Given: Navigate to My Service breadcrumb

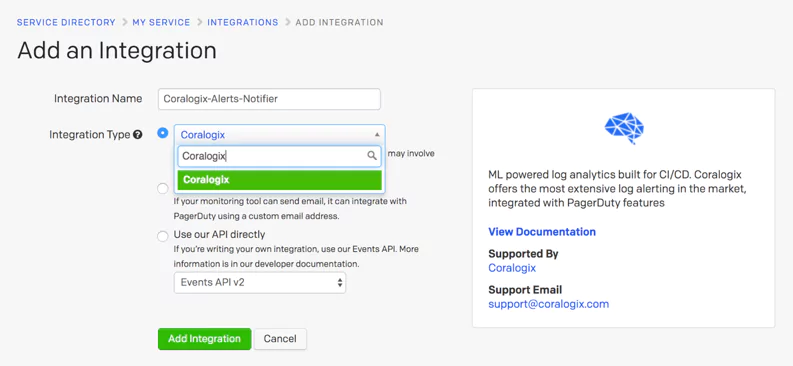Looking at the screenshot, I should 161,22.
